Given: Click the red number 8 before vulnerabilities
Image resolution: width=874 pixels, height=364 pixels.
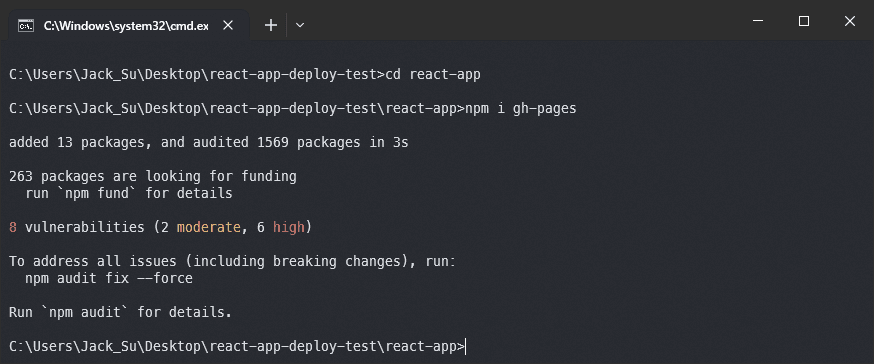Looking at the screenshot, I should coord(13,227).
